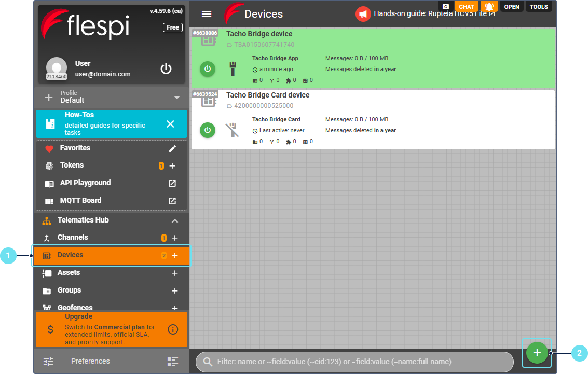This screenshot has width=588, height=374.
Task: Open the hamburger menu beside Devices title
Action: click(x=206, y=14)
